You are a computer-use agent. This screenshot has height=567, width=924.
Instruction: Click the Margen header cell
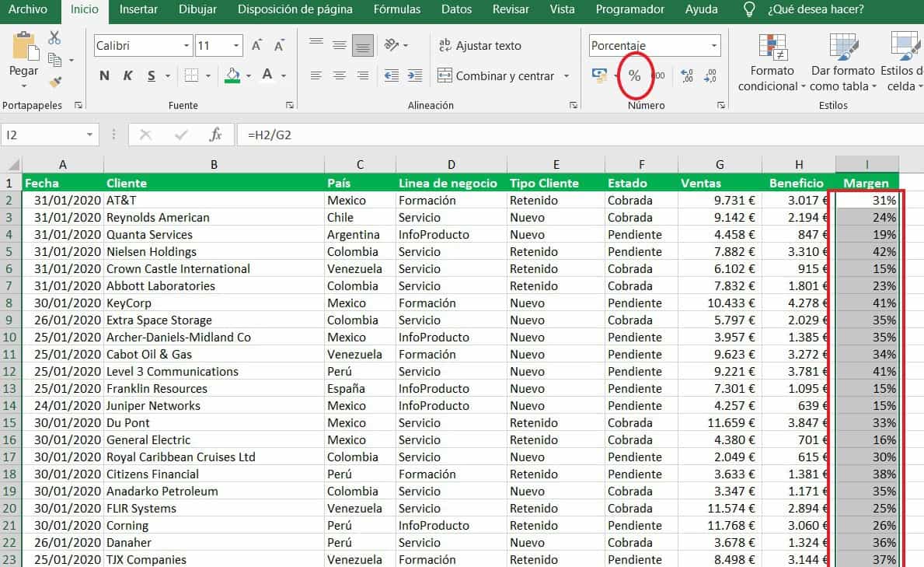[866, 183]
